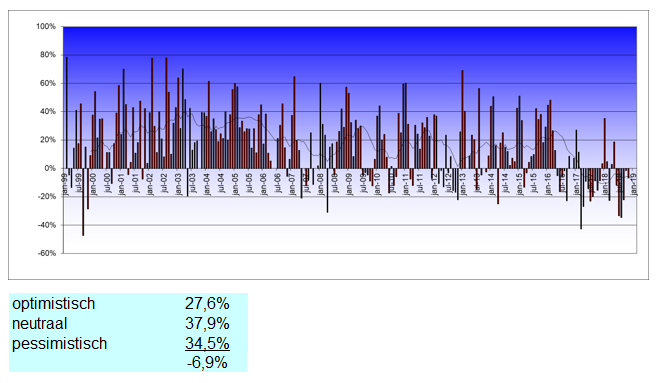Click the 60% y-axis label

tap(48, 83)
